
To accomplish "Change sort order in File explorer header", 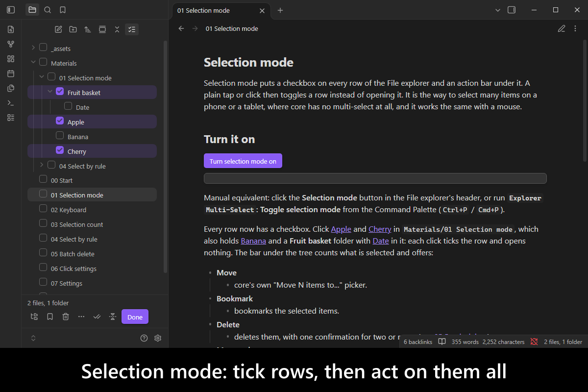I will (88, 29).
